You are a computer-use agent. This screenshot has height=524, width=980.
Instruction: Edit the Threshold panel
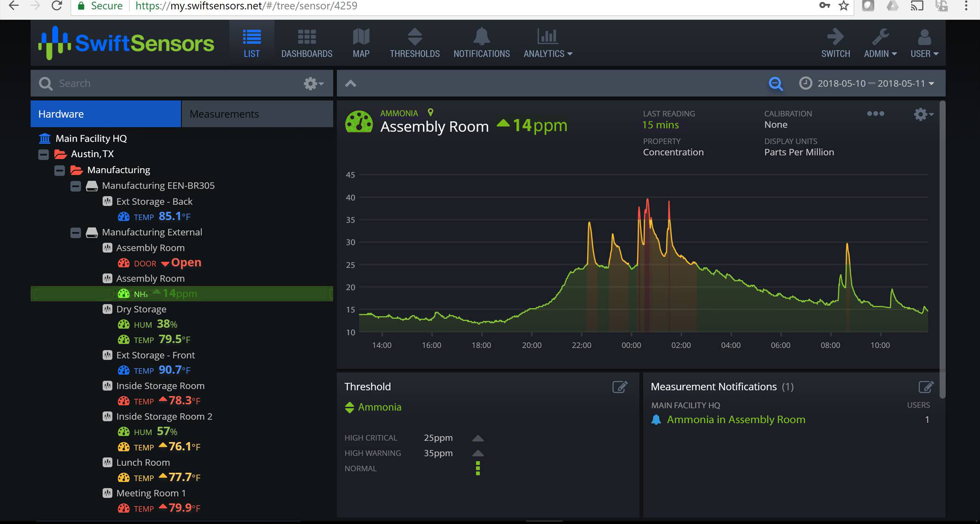[x=620, y=387]
